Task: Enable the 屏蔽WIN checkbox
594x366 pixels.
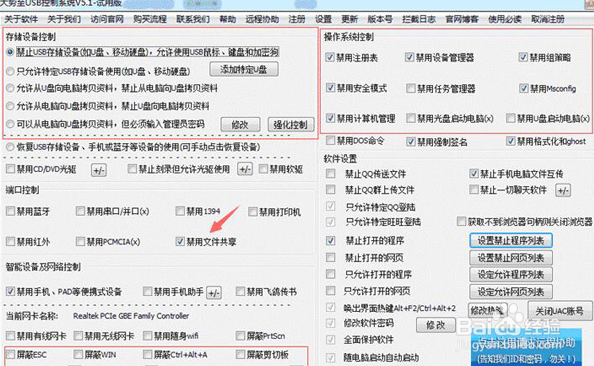Action: (78, 355)
